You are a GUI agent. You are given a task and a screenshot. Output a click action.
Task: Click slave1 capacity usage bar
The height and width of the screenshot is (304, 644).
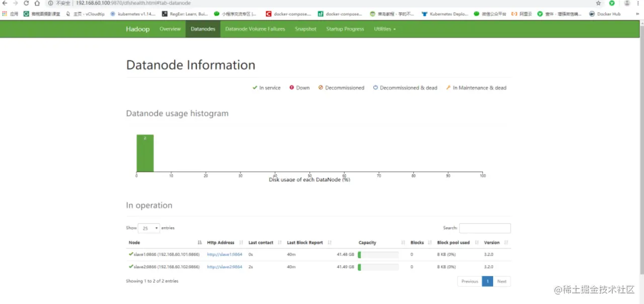coord(378,255)
